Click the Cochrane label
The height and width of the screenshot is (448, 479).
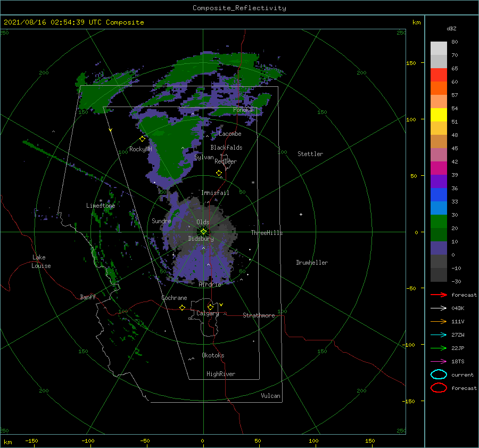point(174,298)
